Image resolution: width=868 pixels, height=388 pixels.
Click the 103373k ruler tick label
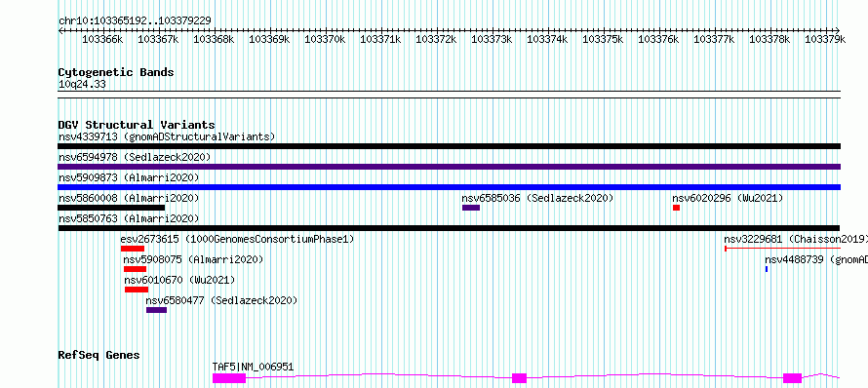coord(492,39)
